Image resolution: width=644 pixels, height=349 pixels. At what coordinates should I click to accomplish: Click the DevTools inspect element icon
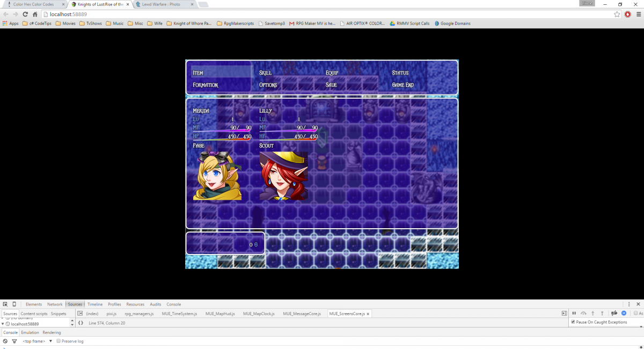5,304
